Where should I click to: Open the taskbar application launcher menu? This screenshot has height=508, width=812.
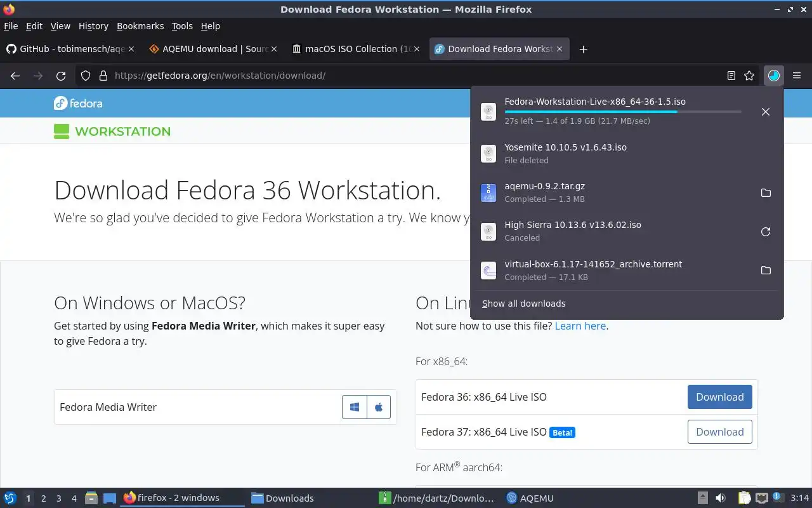coord(10,498)
